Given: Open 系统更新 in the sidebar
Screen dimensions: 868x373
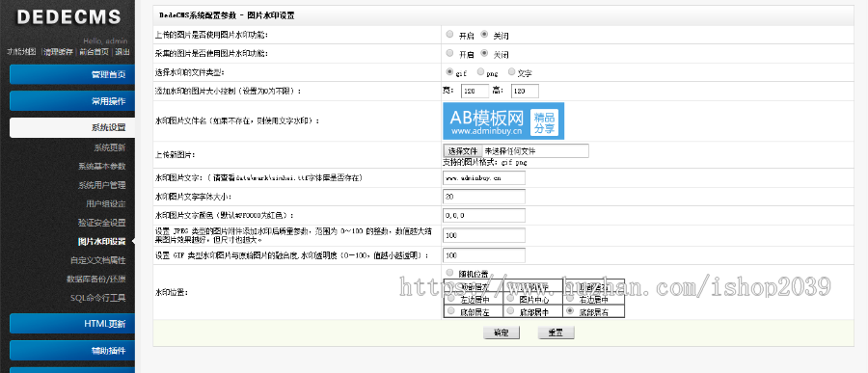Looking at the screenshot, I should (110, 147).
